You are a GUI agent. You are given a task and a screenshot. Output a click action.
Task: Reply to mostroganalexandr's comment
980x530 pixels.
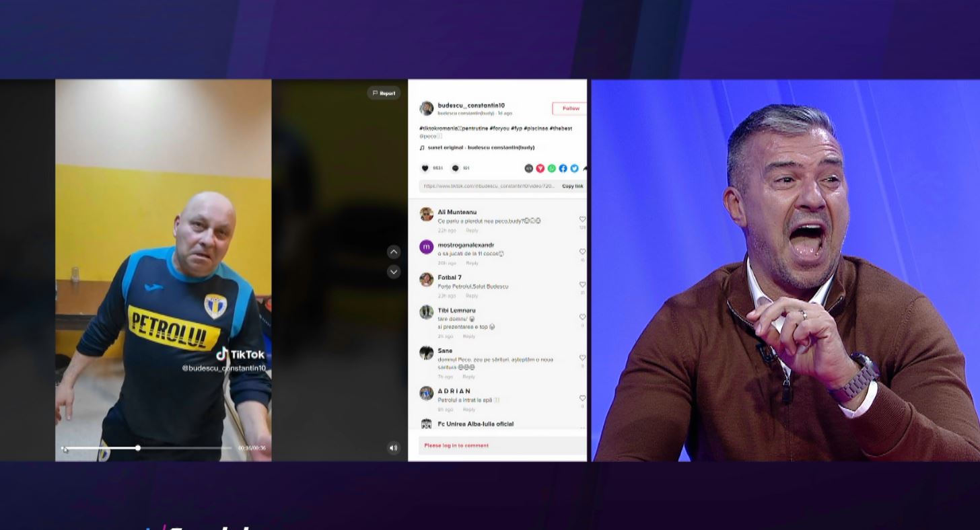coord(473,263)
